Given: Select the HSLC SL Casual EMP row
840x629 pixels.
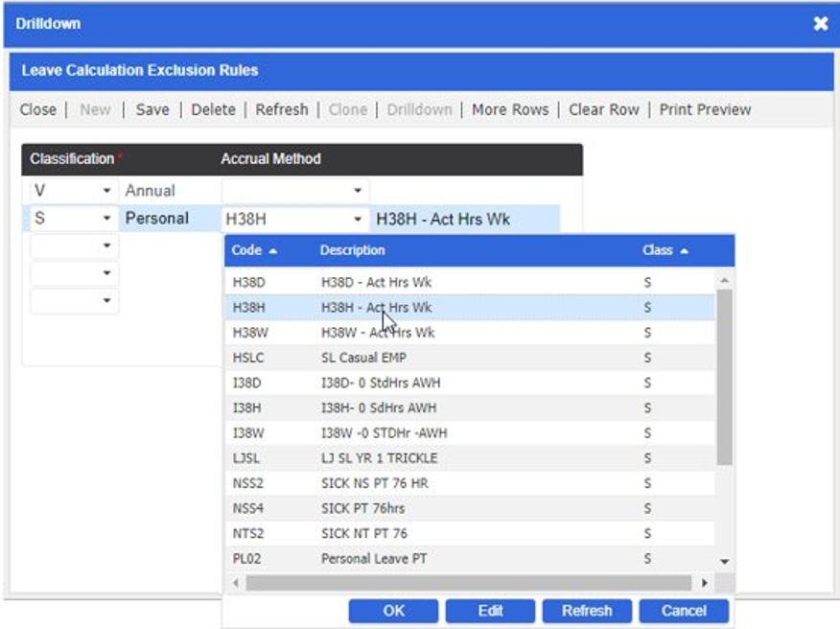Looking at the screenshot, I should [470, 358].
